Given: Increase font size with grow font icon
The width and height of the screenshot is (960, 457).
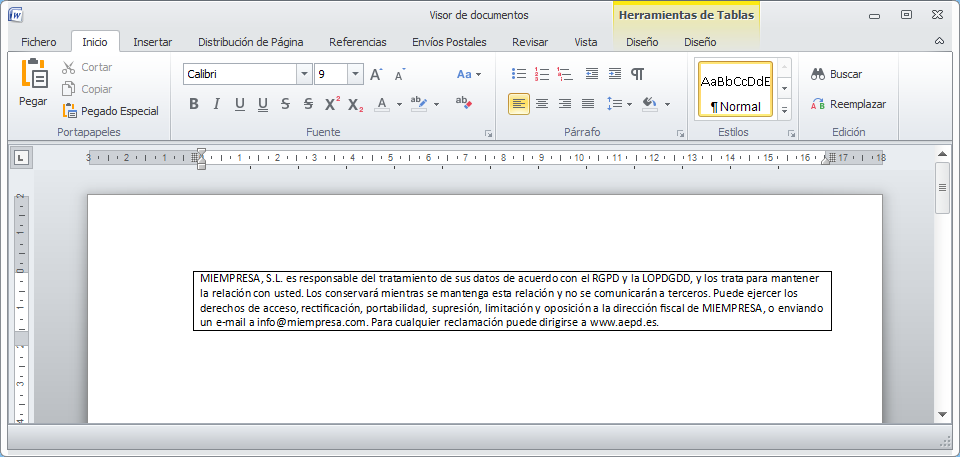Looking at the screenshot, I should click(377, 75).
